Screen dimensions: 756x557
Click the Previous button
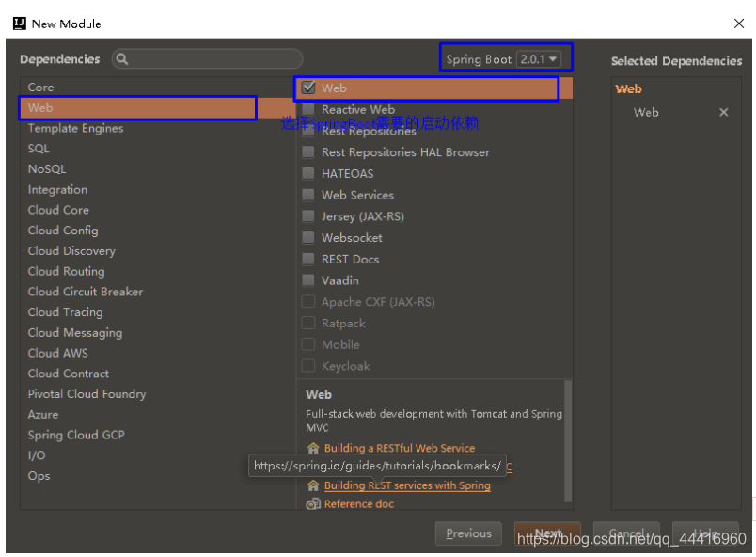pyautogui.click(x=468, y=533)
